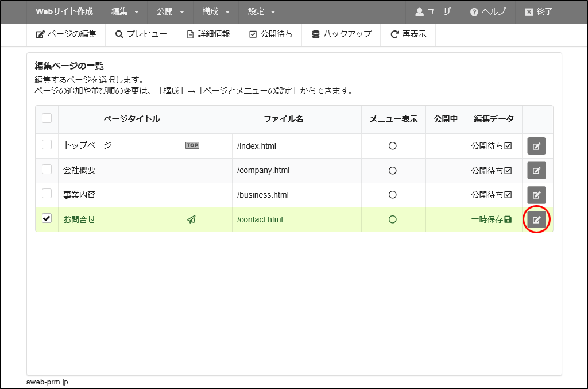Click edit icon for 会社概要 row
Image resolution: width=588 pixels, height=389 pixels.
click(x=536, y=171)
